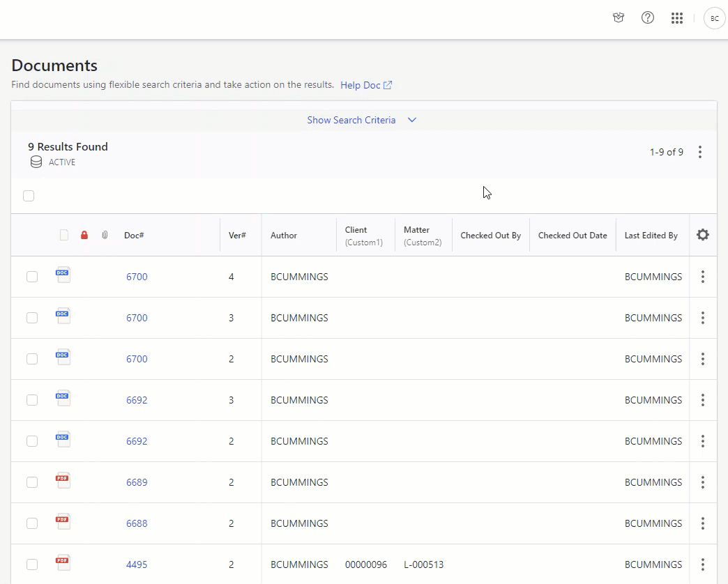This screenshot has height=584, width=728.
Task: Open document 6692 version 3 link
Action: (137, 400)
